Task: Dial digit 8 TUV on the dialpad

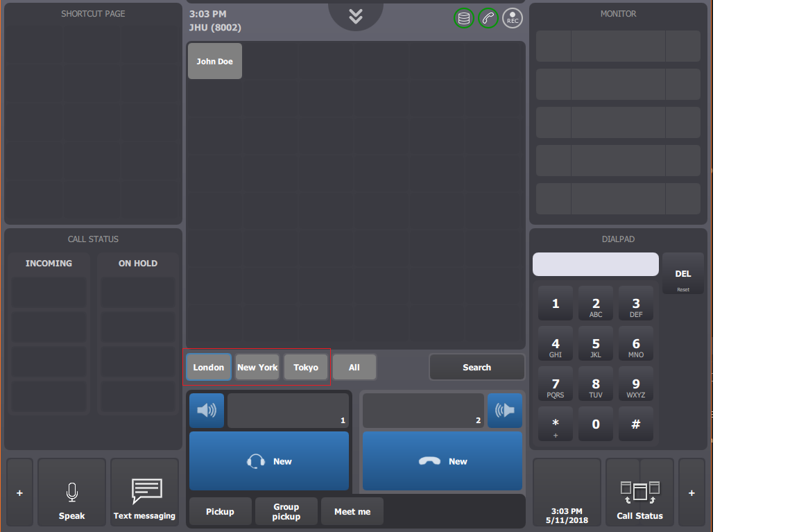Action: tap(596, 384)
